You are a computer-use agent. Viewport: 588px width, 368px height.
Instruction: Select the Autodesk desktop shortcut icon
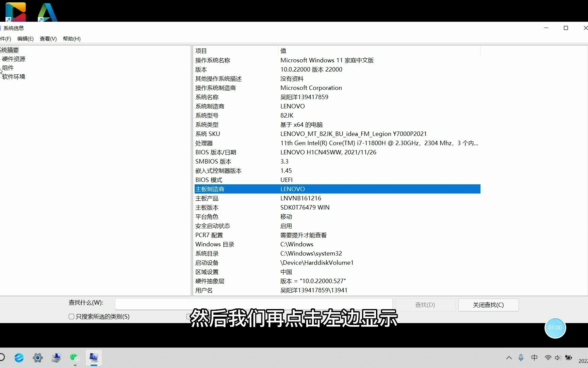click(47, 12)
